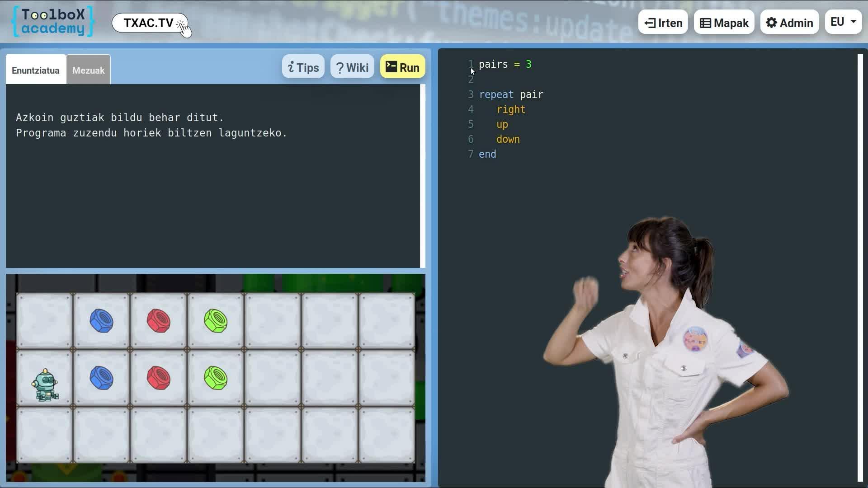Open the Tips panel
The width and height of the screenshot is (868, 488).
(x=303, y=67)
